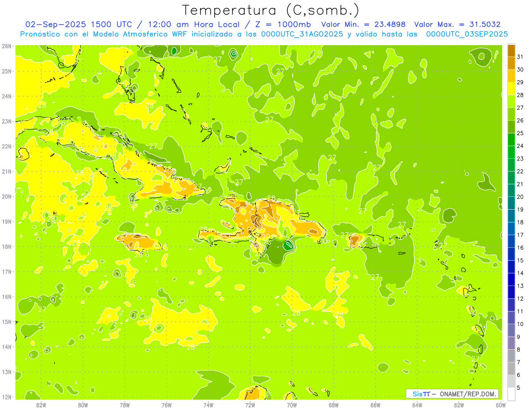Pick the color bar segment between 23 and 24

point(511,152)
